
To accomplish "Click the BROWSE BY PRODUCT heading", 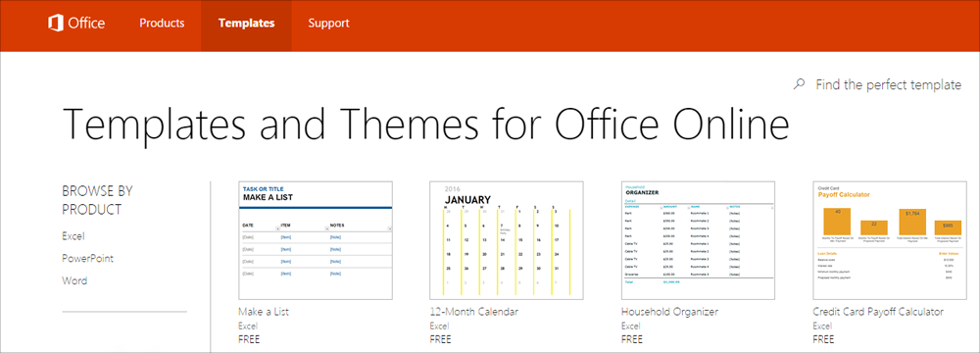I will click(x=97, y=200).
